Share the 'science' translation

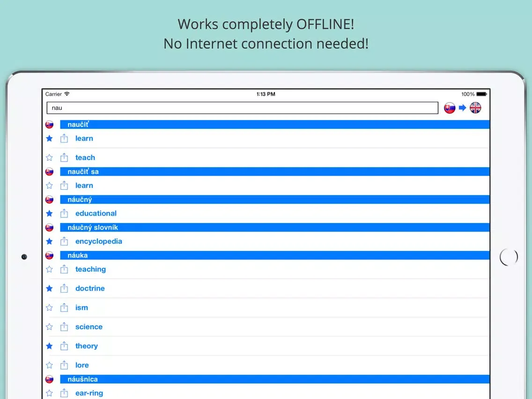pyautogui.click(x=64, y=327)
